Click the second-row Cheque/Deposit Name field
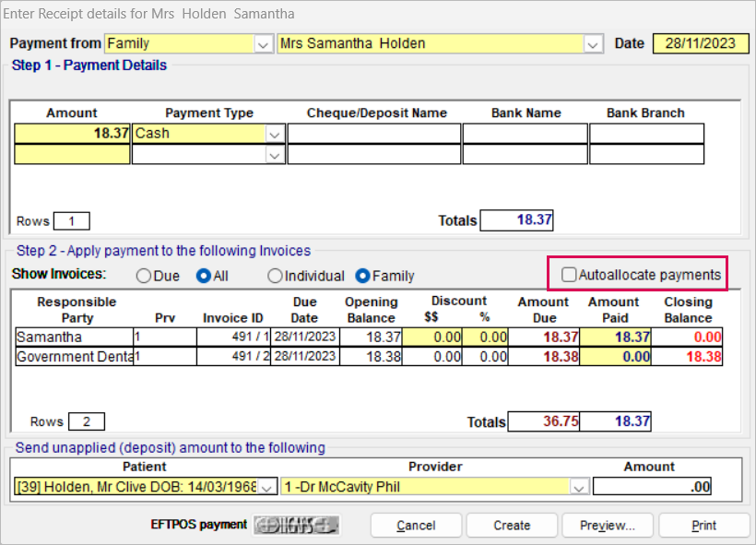The width and height of the screenshot is (756, 545). tap(374, 154)
